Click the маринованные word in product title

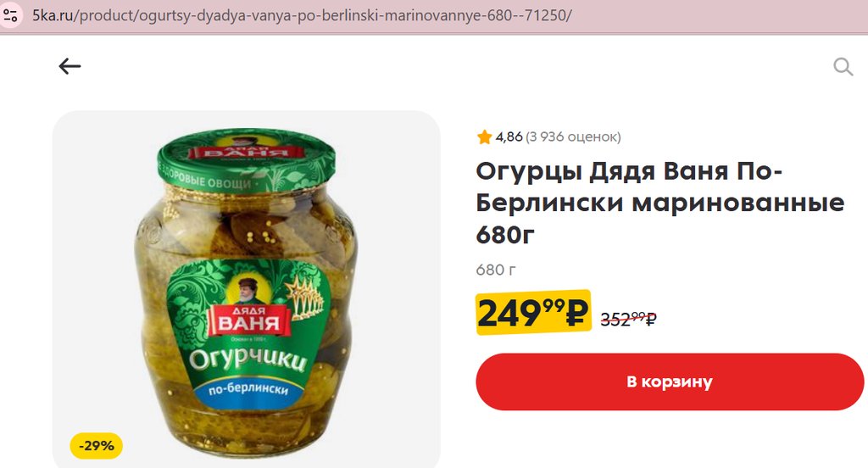[x=738, y=203]
